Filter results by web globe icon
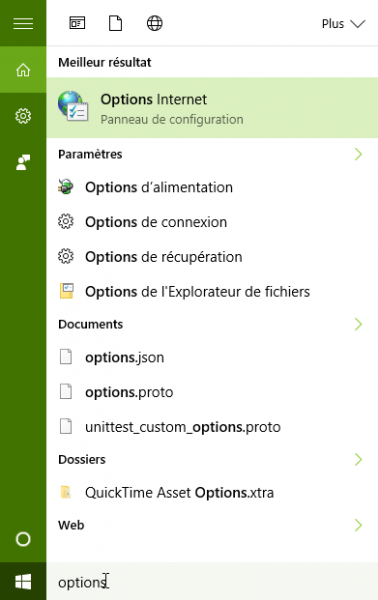Screen dimensions: 378x600 click(x=155, y=23)
